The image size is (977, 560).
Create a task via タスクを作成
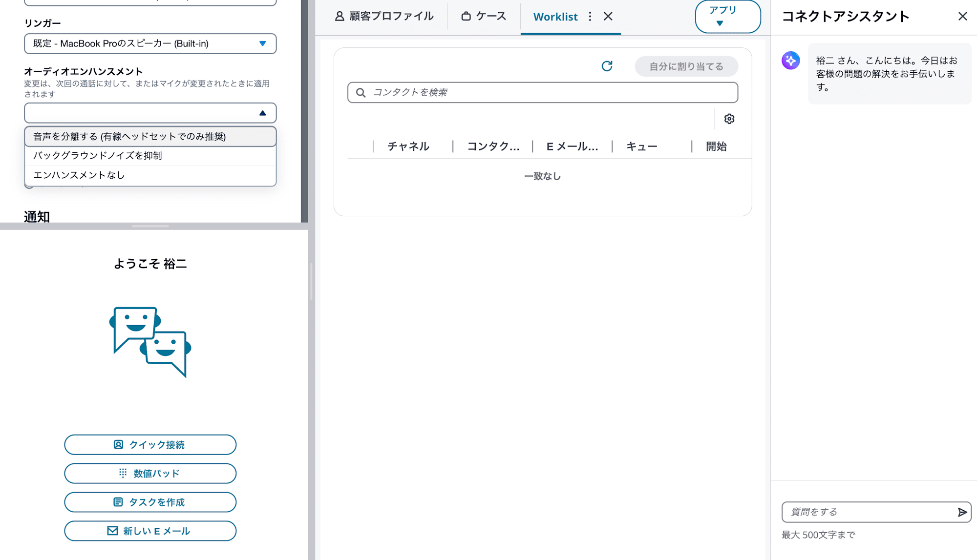150,502
